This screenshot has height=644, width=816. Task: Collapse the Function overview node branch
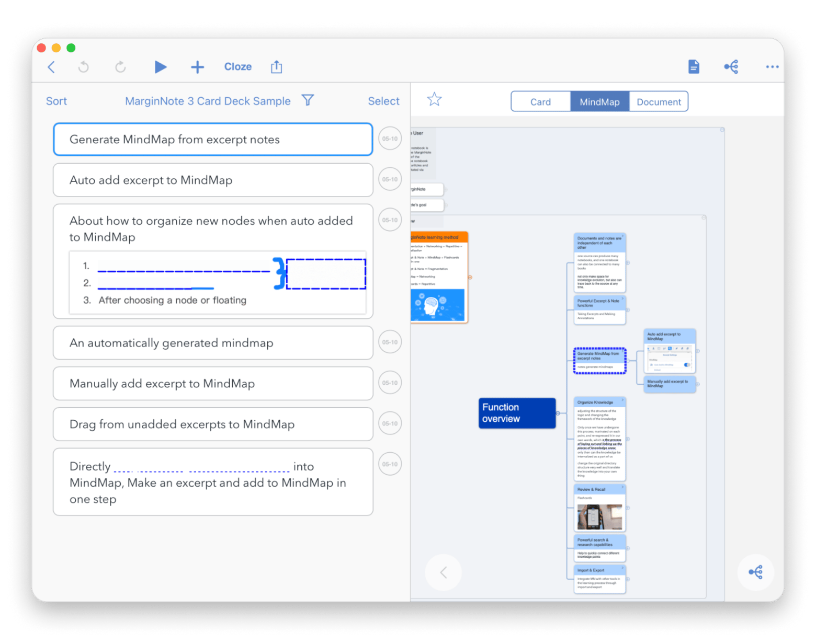pos(558,413)
